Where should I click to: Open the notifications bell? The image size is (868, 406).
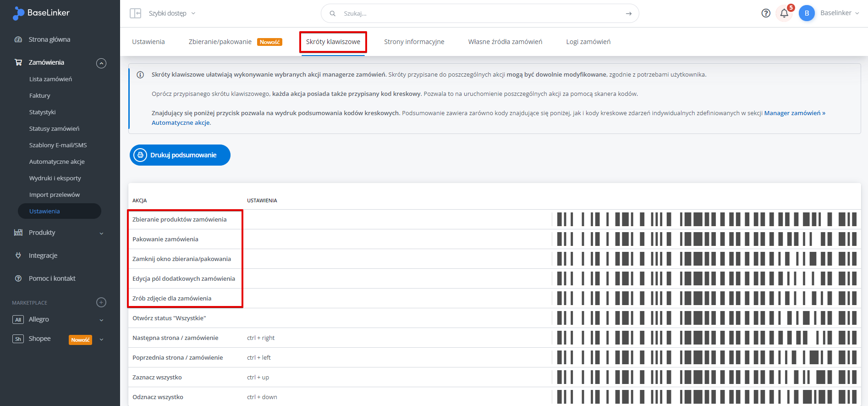pos(784,13)
